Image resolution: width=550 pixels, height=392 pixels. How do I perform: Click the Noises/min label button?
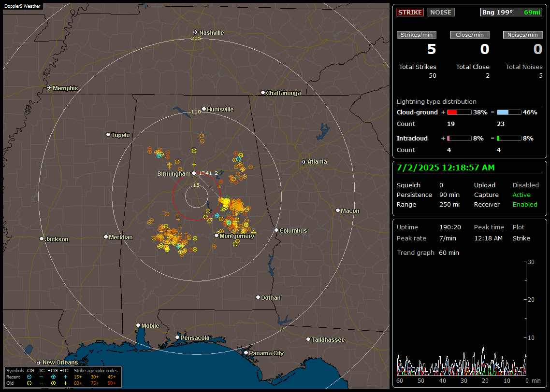[x=522, y=35]
